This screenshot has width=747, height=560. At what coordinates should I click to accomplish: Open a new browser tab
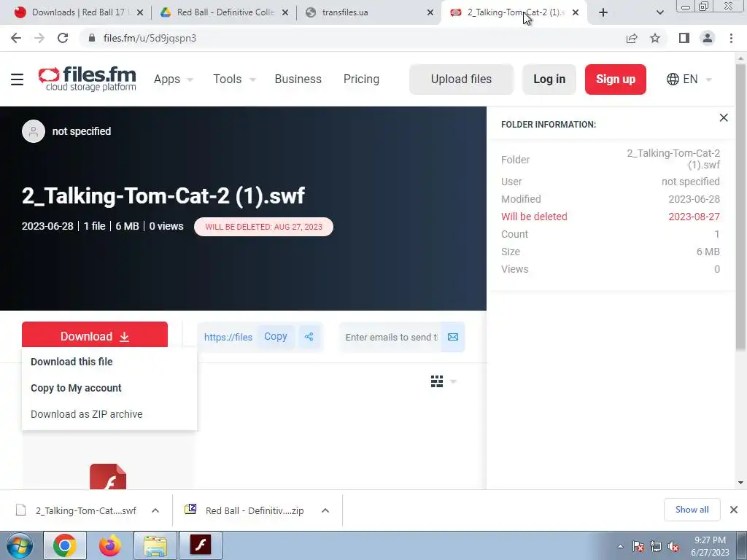(x=603, y=12)
